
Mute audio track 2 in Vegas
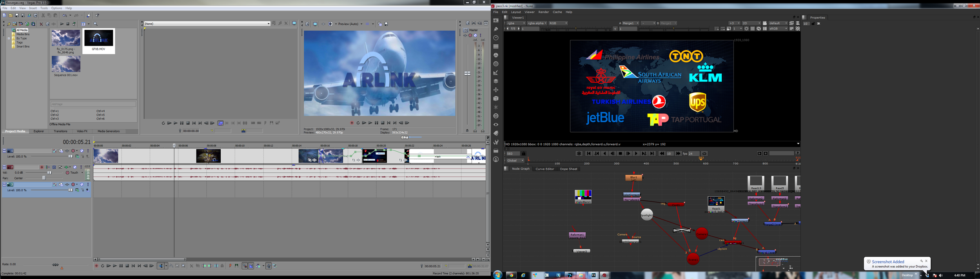point(75,167)
